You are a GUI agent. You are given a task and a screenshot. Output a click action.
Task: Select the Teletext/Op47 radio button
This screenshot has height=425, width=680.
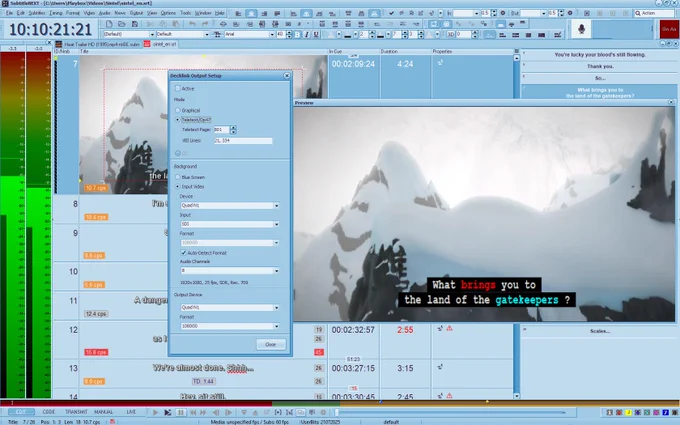tap(177, 119)
